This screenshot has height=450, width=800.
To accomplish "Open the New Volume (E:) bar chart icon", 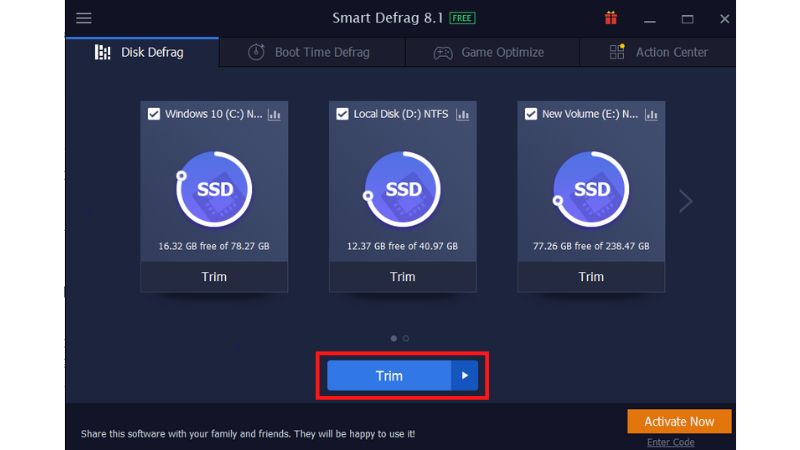I will point(651,114).
